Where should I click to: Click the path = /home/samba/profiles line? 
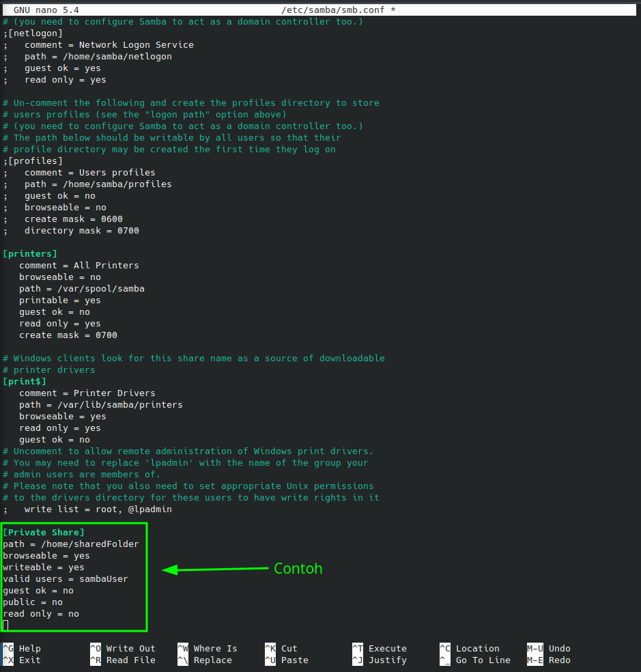pos(98,184)
